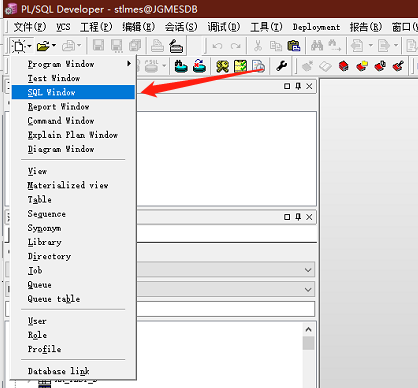Click the New document toolbar icon
418x388 pixels.
tap(18, 46)
